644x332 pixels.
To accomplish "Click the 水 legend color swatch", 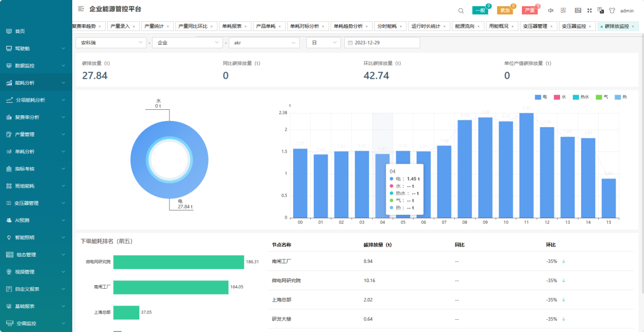I will coord(557,97).
